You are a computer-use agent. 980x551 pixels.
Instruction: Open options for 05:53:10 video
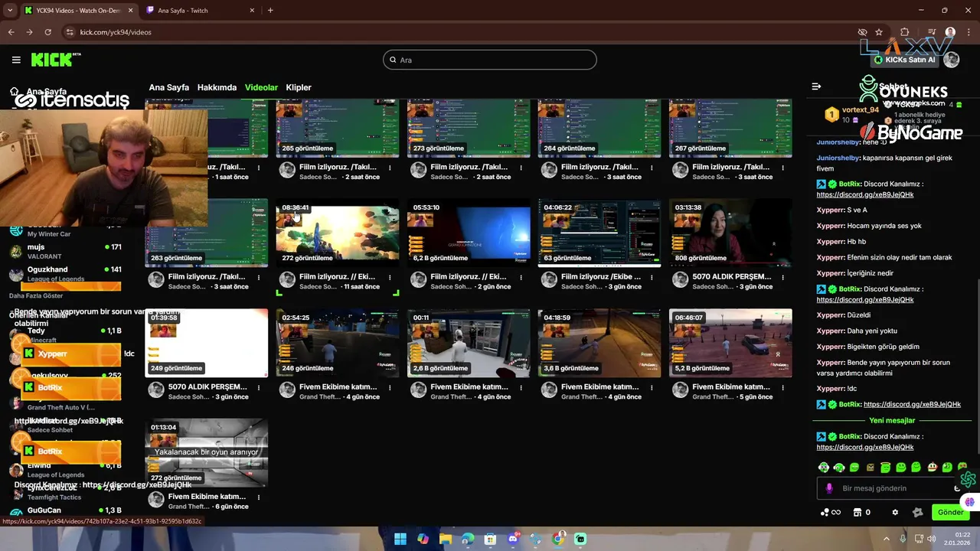pyautogui.click(x=521, y=277)
